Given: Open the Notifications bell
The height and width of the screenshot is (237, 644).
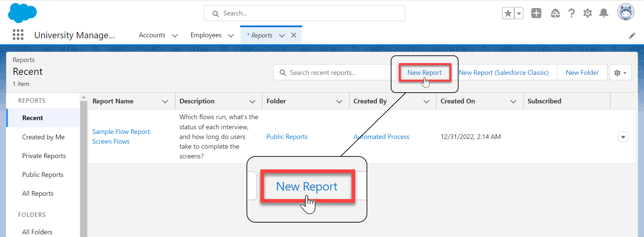Looking at the screenshot, I should 604,13.
